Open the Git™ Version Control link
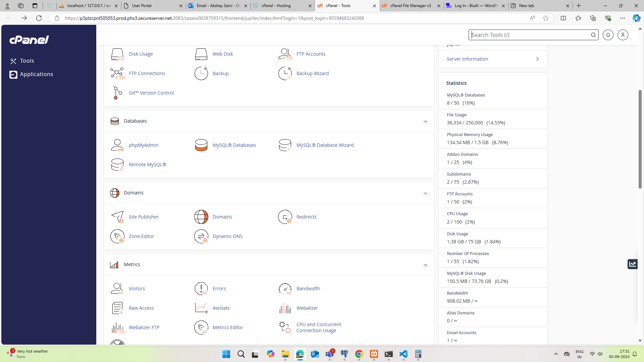This screenshot has width=644, height=362. (151, 93)
